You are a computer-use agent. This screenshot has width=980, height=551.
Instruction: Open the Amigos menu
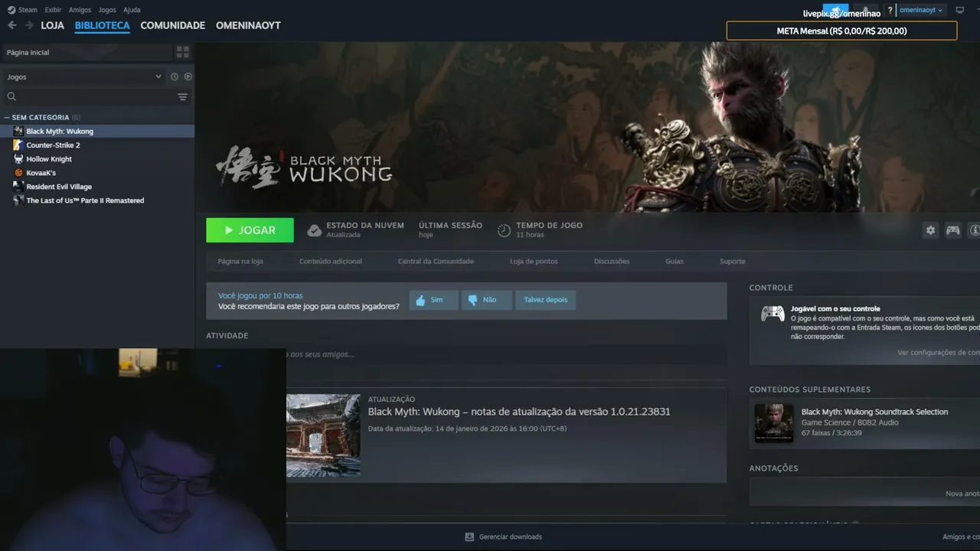coord(80,10)
